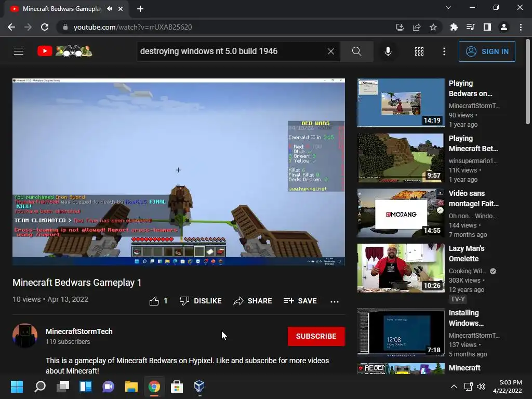Start voice search with microphone
Image resolution: width=532 pixels, height=399 pixels.
[x=388, y=51]
